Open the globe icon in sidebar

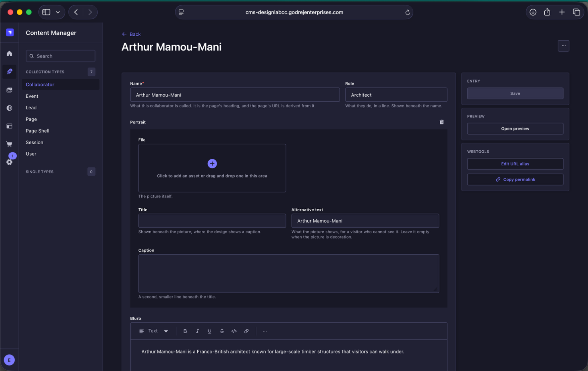click(9, 108)
